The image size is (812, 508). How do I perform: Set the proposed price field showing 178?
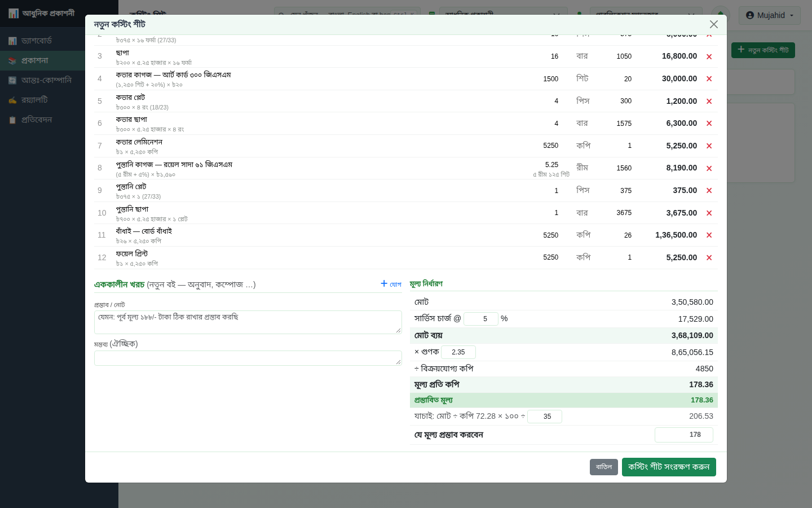click(x=684, y=435)
